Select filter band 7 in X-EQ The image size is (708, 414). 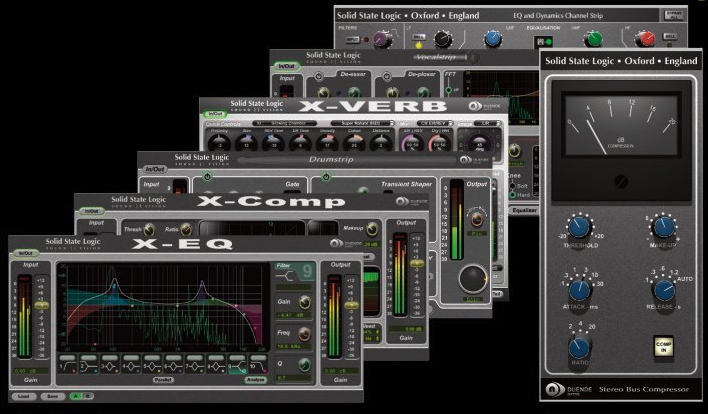[x=195, y=364]
